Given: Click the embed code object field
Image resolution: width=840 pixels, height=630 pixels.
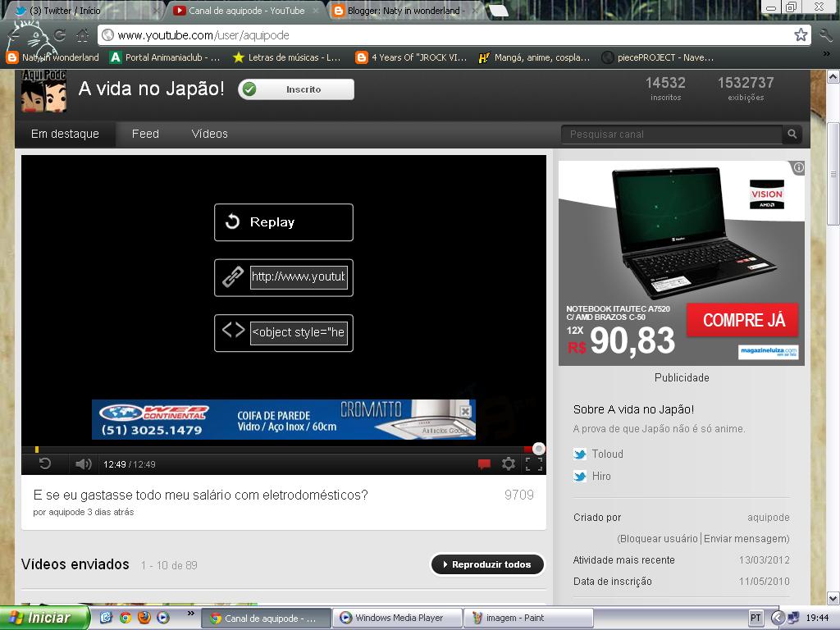Looking at the screenshot, I should 299,333.
